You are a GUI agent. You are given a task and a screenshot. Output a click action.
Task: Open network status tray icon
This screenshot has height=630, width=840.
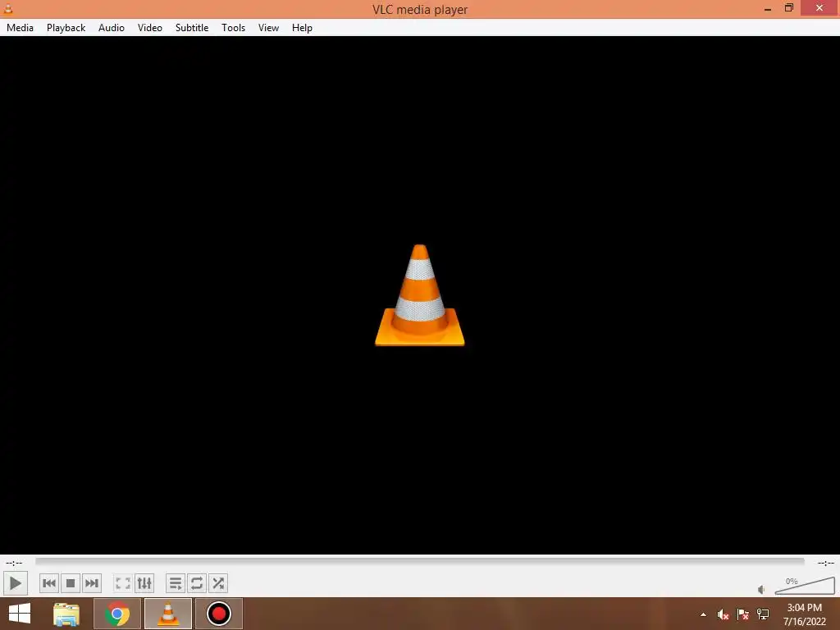click(763, 614)
